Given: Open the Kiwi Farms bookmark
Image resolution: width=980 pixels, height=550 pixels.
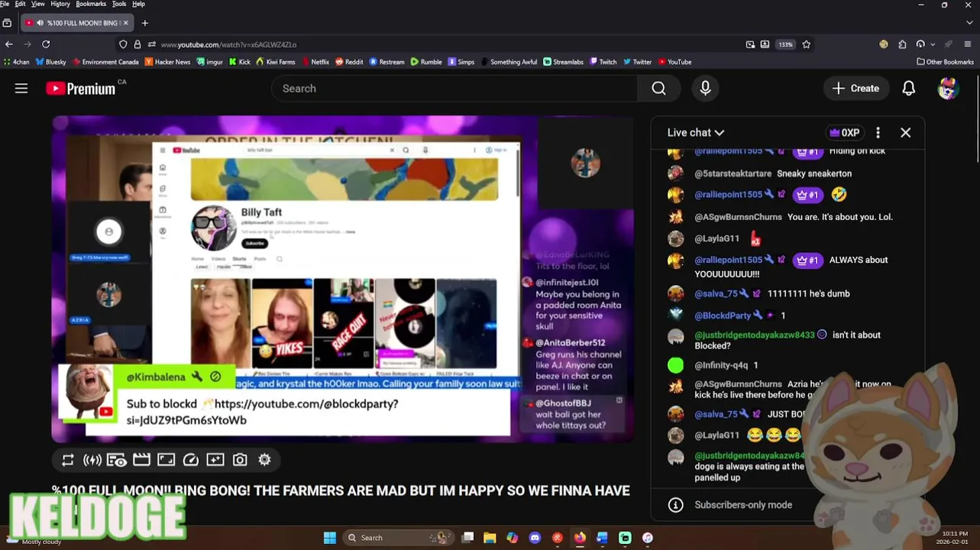Looking at the screenshot, I should 276,62.
